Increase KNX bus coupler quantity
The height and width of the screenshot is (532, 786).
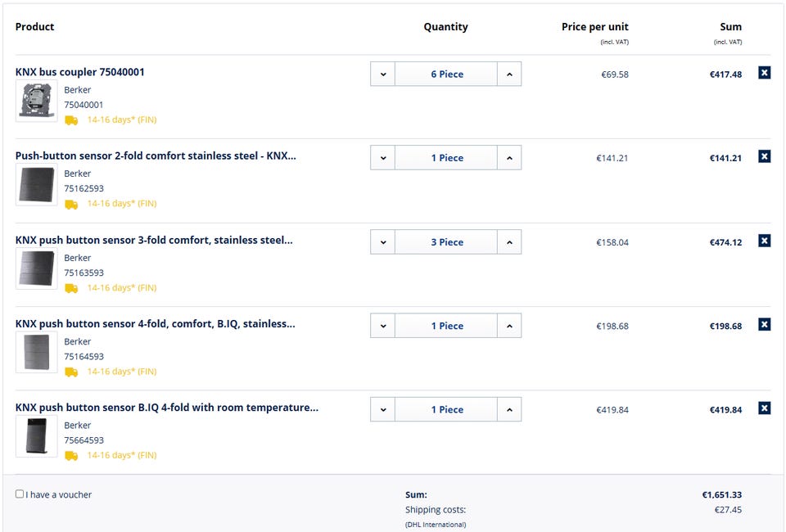tap(509, 74)
